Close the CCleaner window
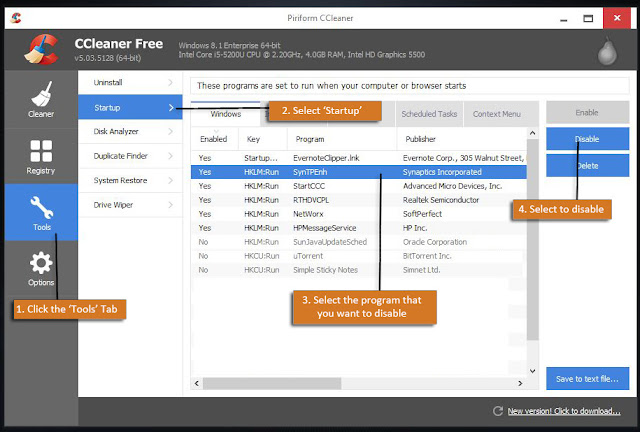The height and width of the screenshot is (432, 640). click(x=617, y=18)
